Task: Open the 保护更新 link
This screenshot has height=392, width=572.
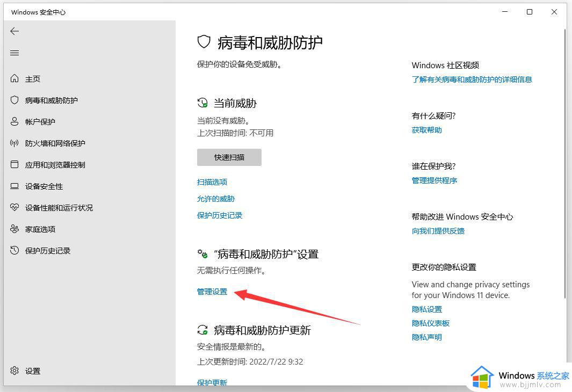Action: point(212,382)
